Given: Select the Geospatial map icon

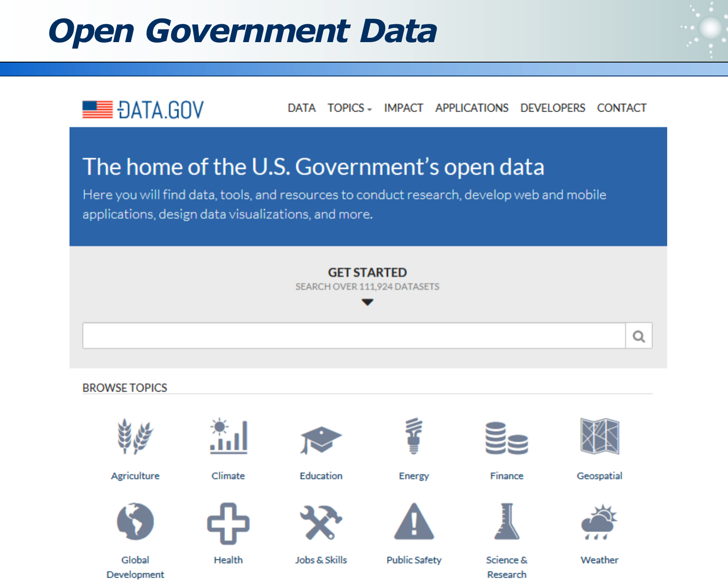Looking at the screenshot, I should coord(600,436).
